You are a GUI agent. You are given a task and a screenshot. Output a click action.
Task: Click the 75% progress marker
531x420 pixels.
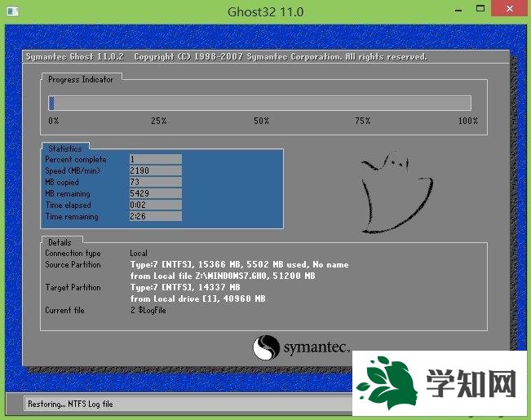coord(363,121)
